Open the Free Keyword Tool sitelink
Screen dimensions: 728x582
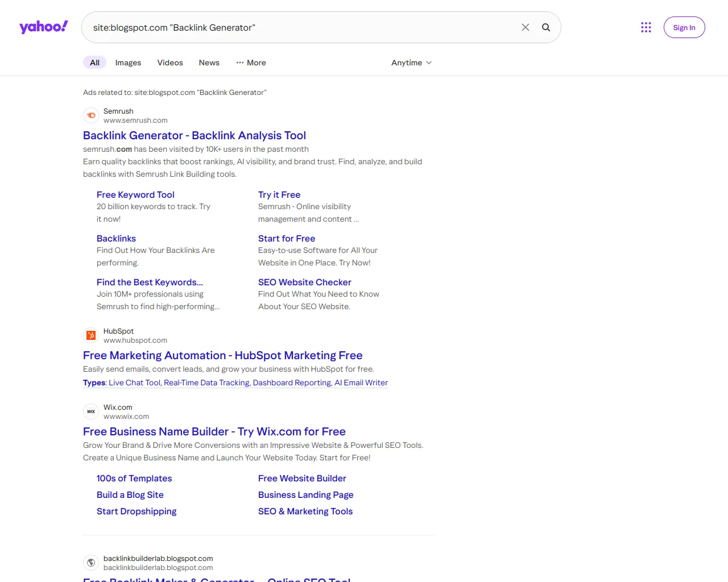[135, 194]
